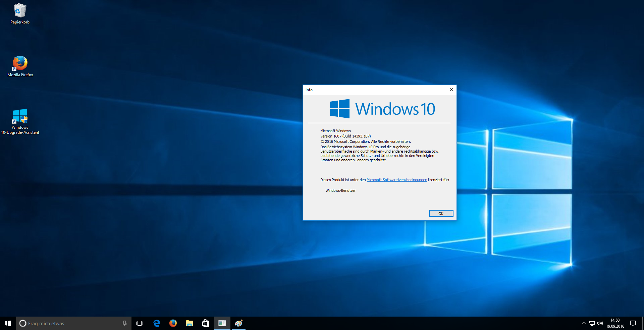The height and width of the screenshot is (330, 644).
Task: Confirm the Info dialog with OK
Action: coord(441,214)
